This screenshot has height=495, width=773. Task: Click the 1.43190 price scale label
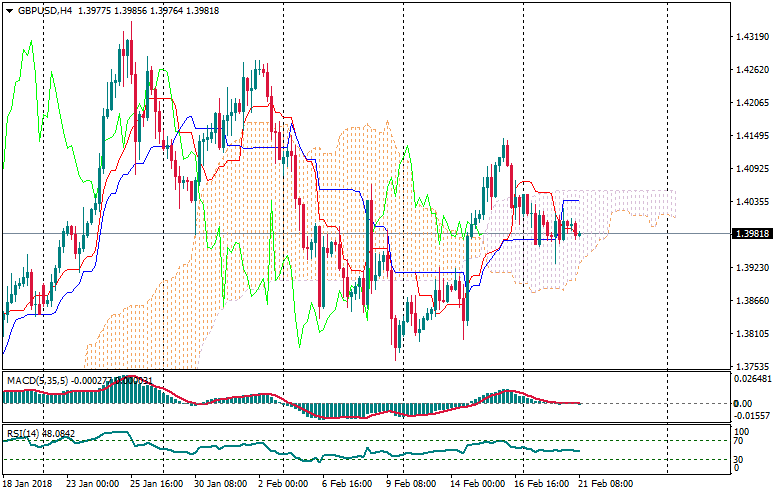click(x=750, y=37)
